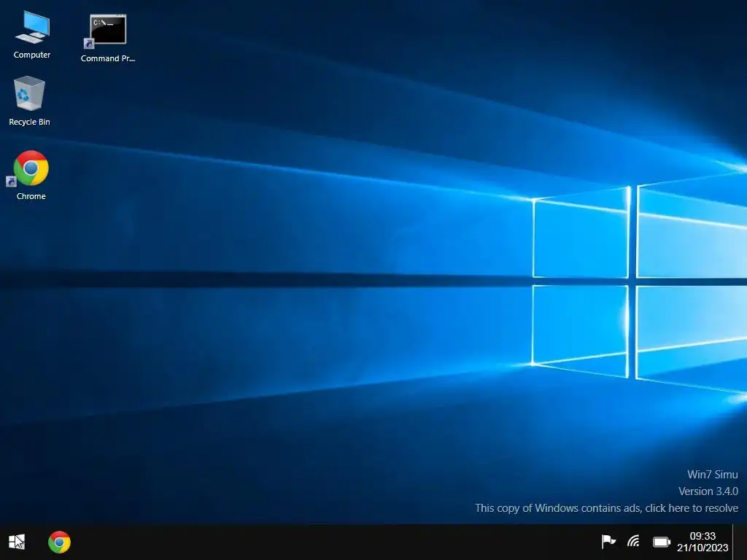The height and width of the screenshot is (560, 747).
Task: Open the Start menu button
Action: pyautogui.click(x=17, y=542)
